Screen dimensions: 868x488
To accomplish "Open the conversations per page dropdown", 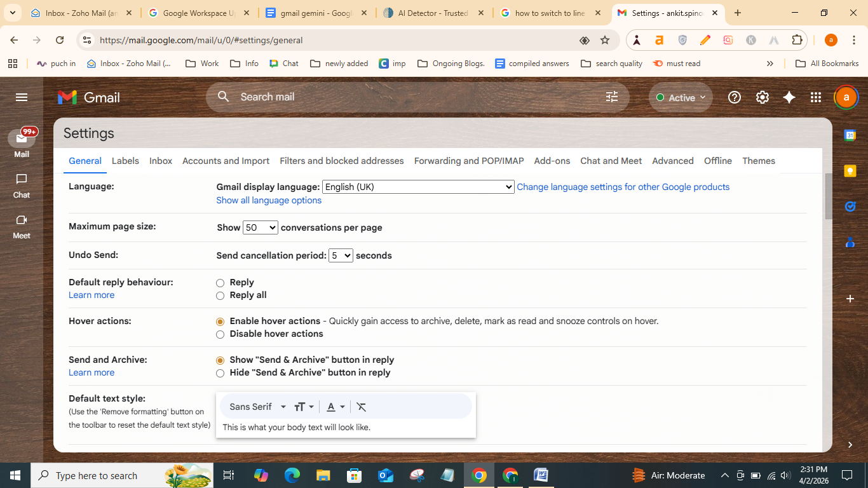I will point(260,227).
